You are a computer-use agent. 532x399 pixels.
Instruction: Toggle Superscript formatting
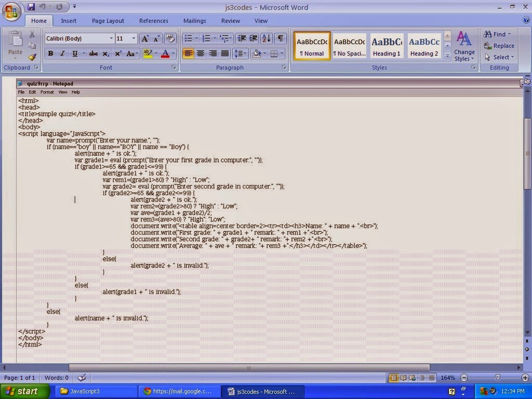tap(118, 54)
